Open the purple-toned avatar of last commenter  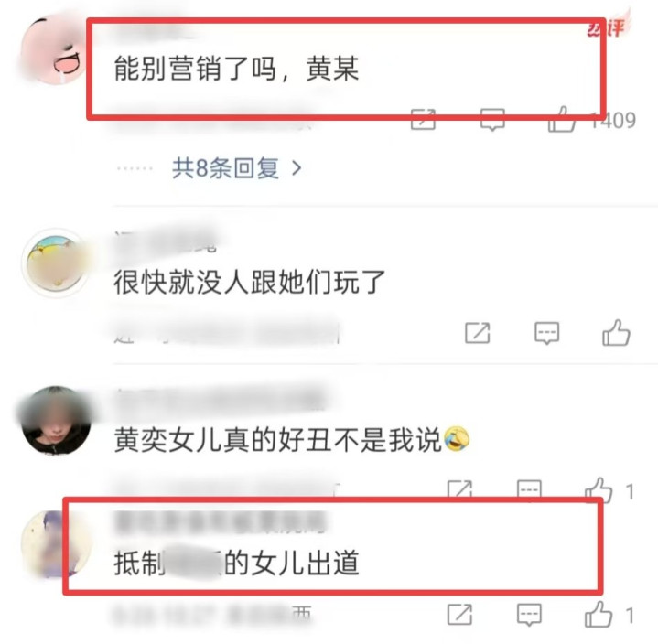point(56,544)
